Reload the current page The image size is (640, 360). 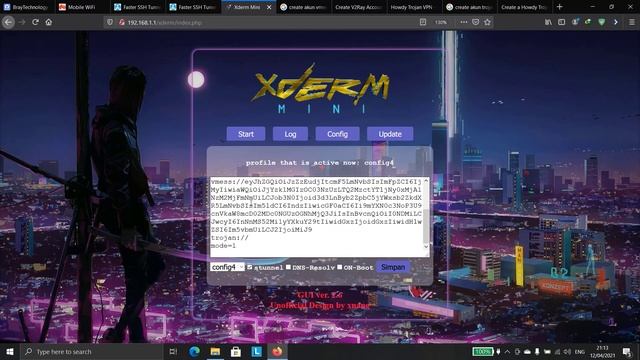36,22
